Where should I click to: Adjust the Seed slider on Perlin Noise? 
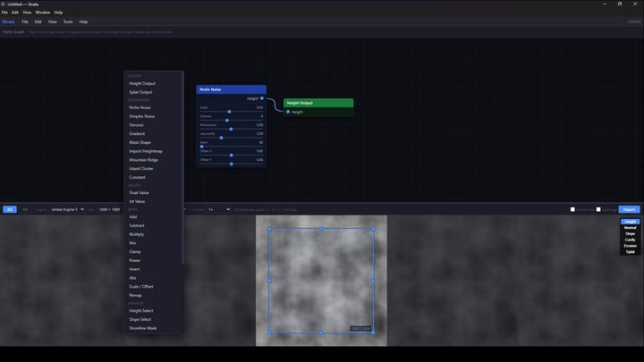(x=232, y=147)
